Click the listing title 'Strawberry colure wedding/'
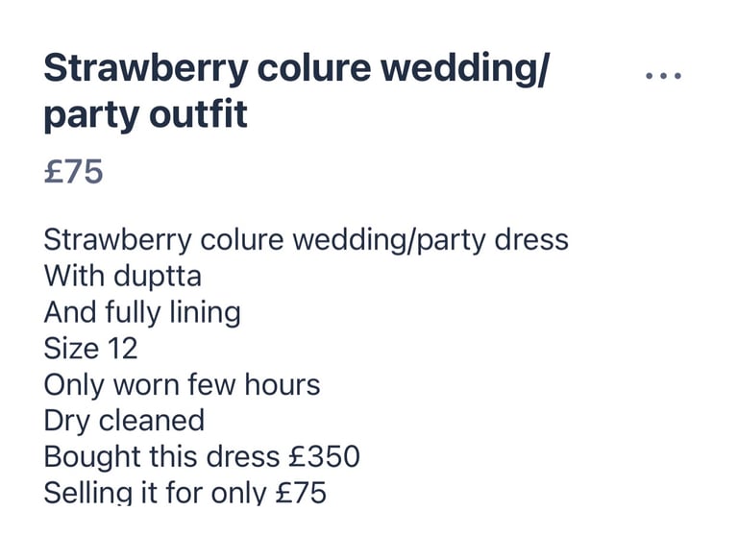The image size is (738, 560). point(297,69)
